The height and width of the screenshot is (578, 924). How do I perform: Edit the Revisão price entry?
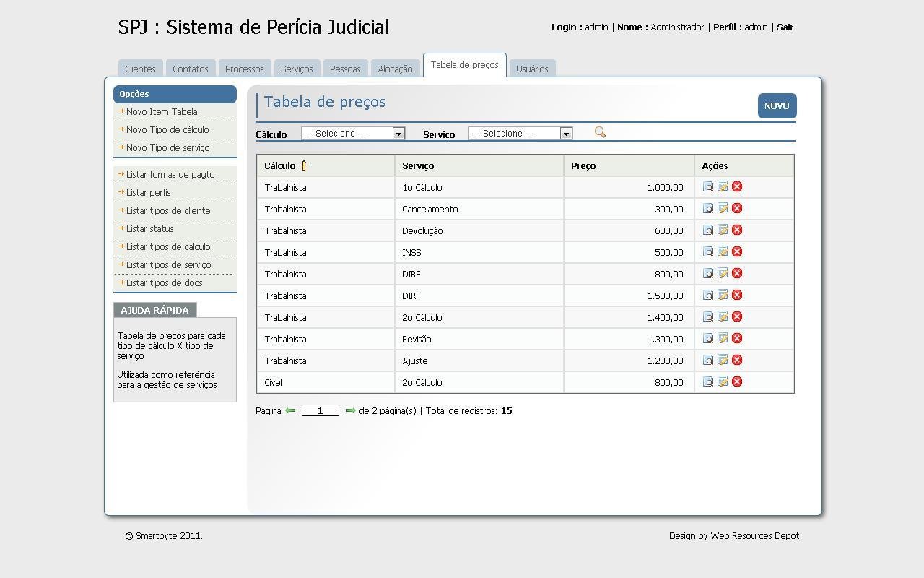click(723, 338)
